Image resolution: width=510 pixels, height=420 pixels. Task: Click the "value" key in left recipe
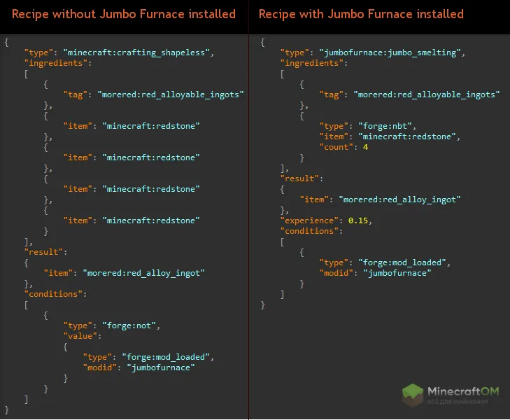(80, 336)
